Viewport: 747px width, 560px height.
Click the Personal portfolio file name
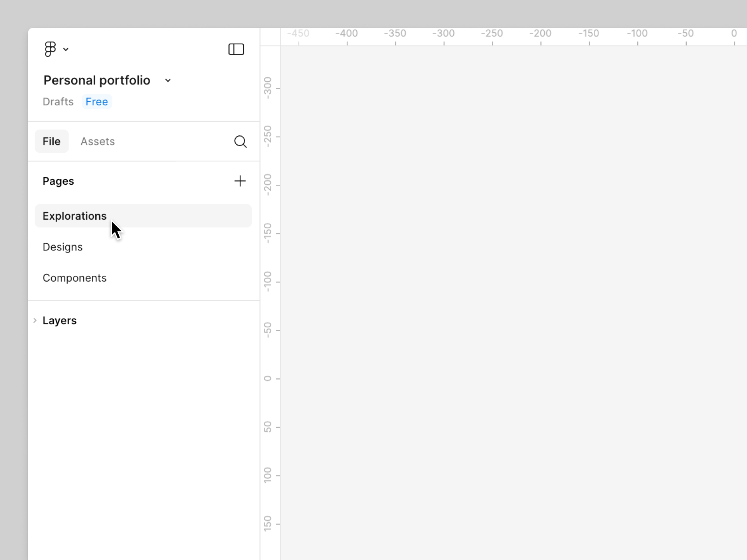point(97,80)
